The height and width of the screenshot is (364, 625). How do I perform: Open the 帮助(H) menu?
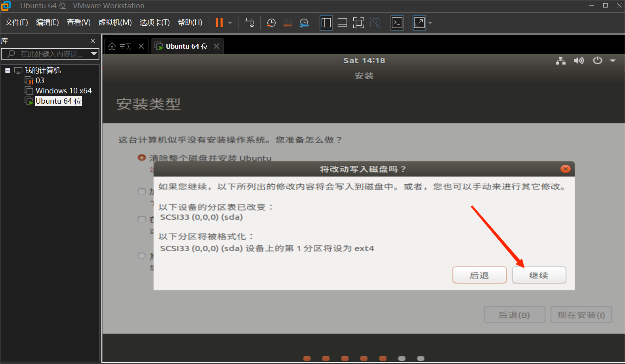tap(190, 23)
